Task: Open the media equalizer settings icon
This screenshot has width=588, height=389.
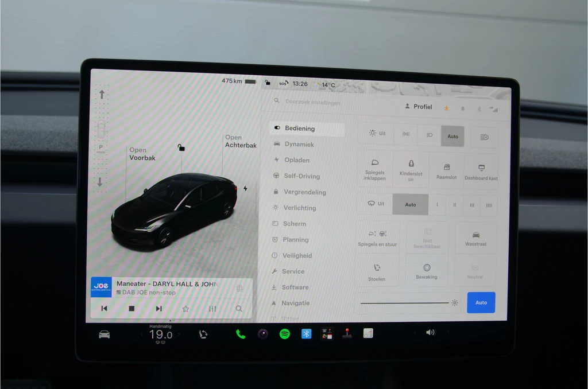Action: [x=212, y=309]
